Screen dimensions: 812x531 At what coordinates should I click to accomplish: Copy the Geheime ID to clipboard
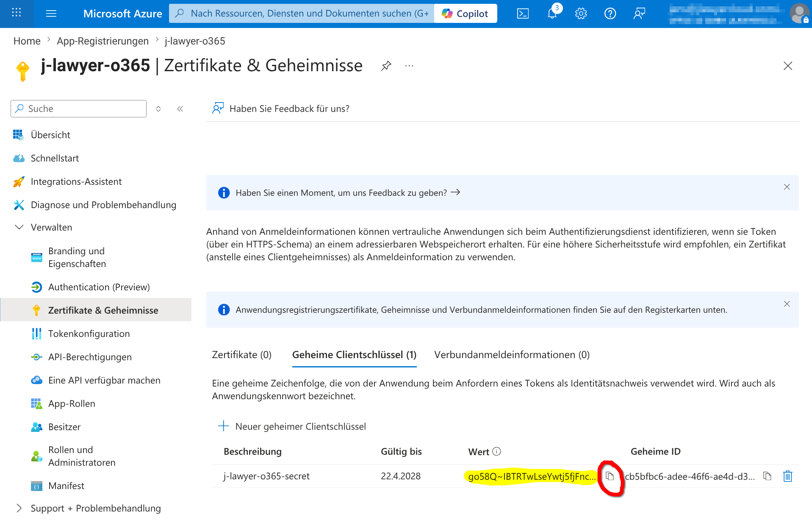click(767, 476)
